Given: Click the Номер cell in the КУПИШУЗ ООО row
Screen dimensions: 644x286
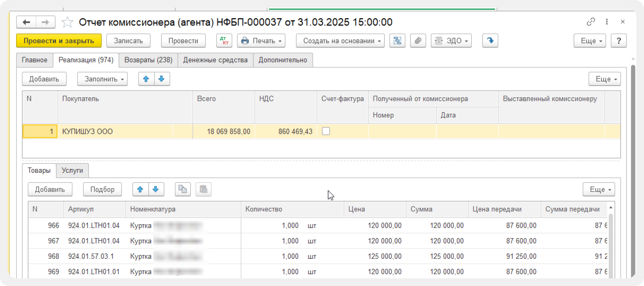Looking at the screenshot, I should click(402, 131).
